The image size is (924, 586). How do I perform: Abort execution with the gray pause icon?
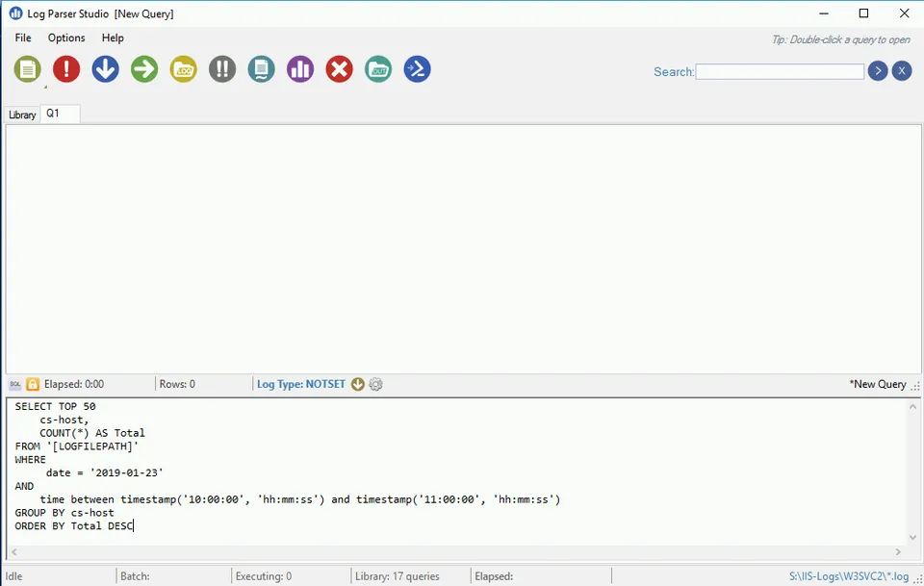[x=221, y=68]
